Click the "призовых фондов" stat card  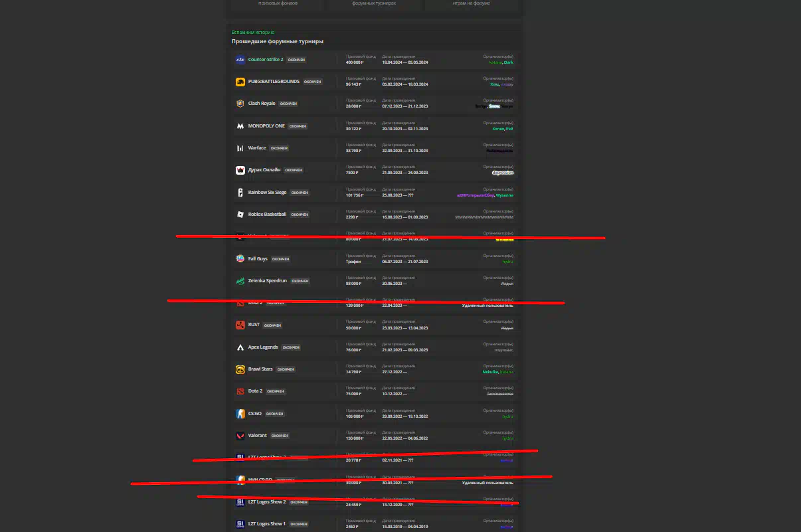coord(278,4)
